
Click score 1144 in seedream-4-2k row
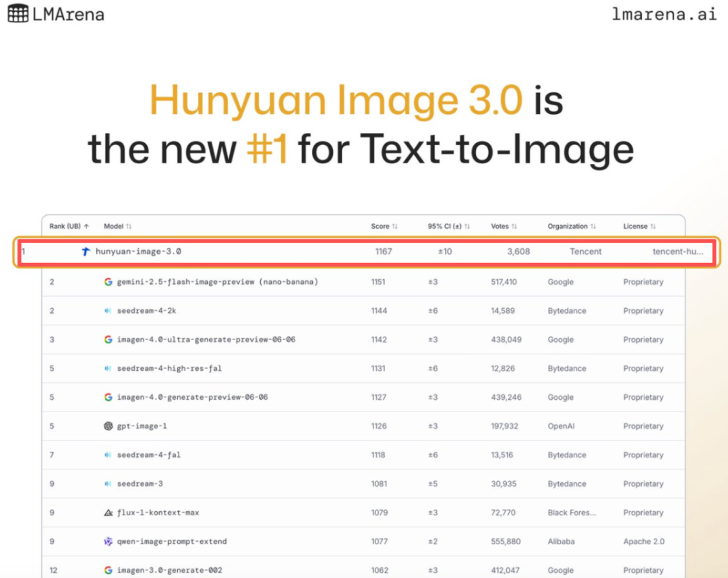tap(379, 311)
